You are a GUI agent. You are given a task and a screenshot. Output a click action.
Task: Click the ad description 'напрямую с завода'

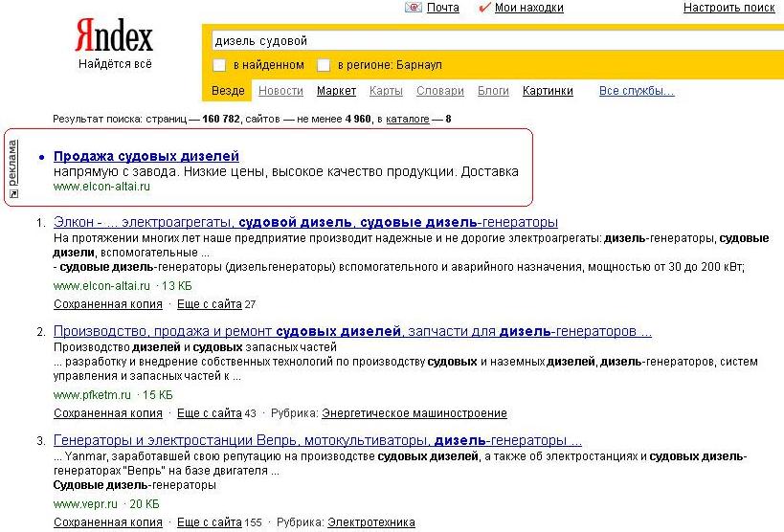click(286, 172)
